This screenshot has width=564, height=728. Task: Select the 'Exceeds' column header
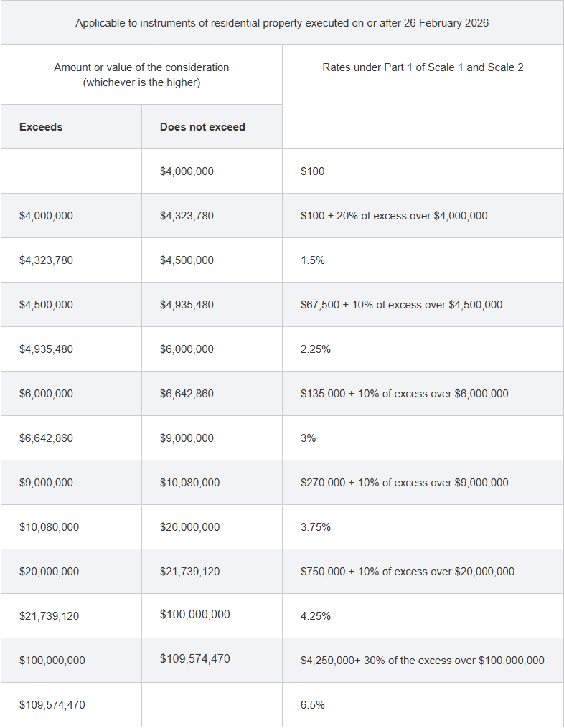(x=71, y=127)
